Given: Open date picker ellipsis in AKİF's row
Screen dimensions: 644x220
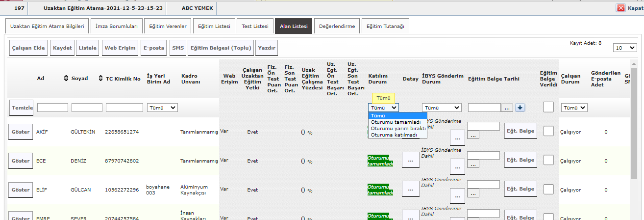Looking at the screenshot, I should (x=473, y=135).
